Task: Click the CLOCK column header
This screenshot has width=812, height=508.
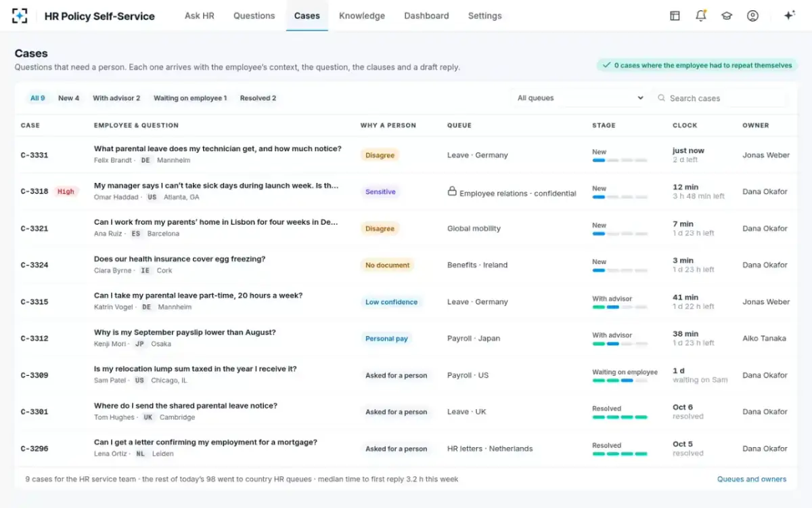Action: coord(685,125)
